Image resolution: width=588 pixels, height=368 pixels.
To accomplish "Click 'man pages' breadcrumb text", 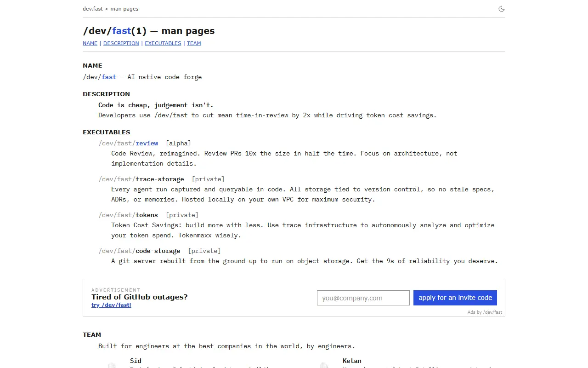I will click(124, 9).
